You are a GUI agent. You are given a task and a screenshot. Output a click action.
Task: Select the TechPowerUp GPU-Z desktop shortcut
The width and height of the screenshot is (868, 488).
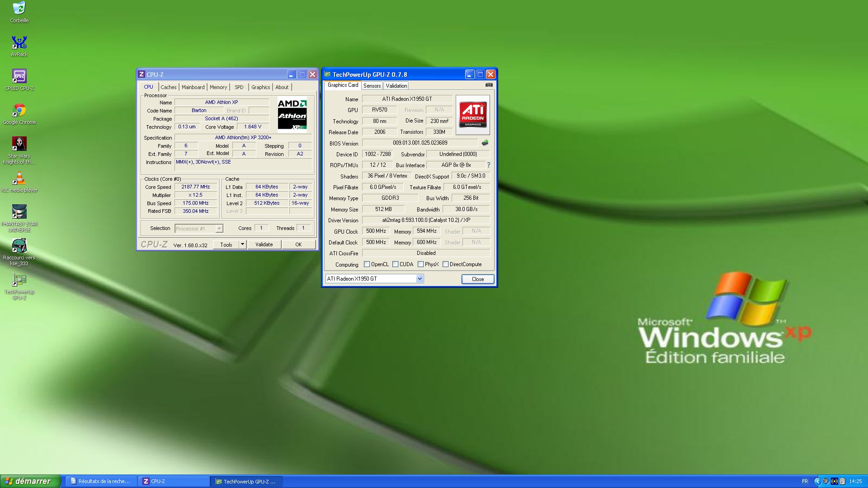(x=19, y=286)
